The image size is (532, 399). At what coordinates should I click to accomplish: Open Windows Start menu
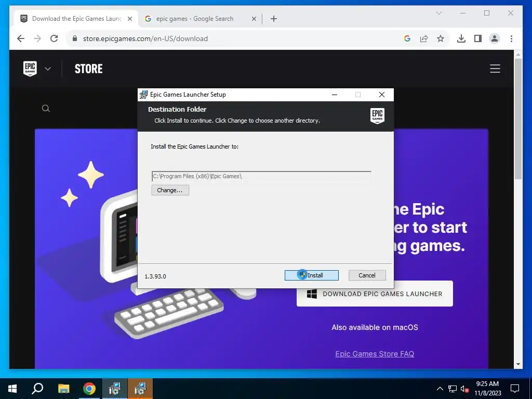coord(12,389)
